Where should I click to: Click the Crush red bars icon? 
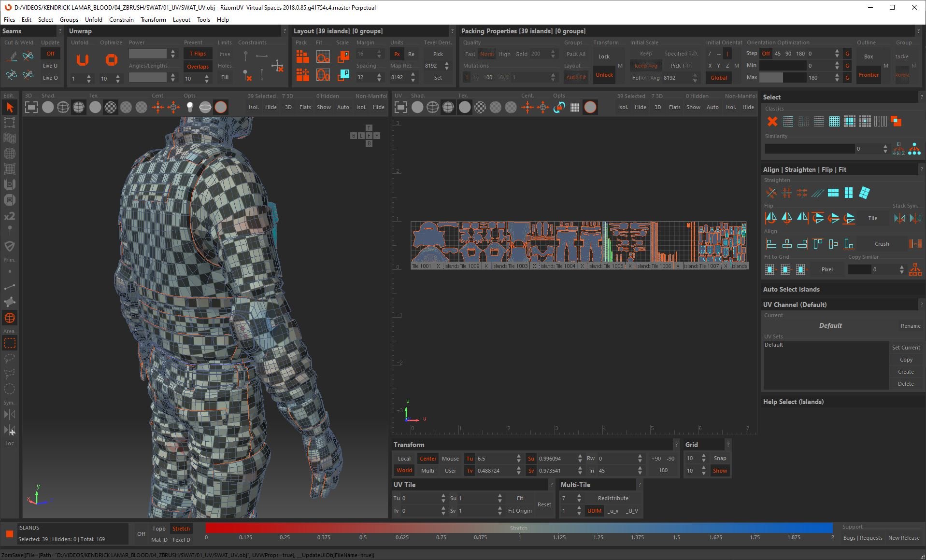(x=915, y=244)
